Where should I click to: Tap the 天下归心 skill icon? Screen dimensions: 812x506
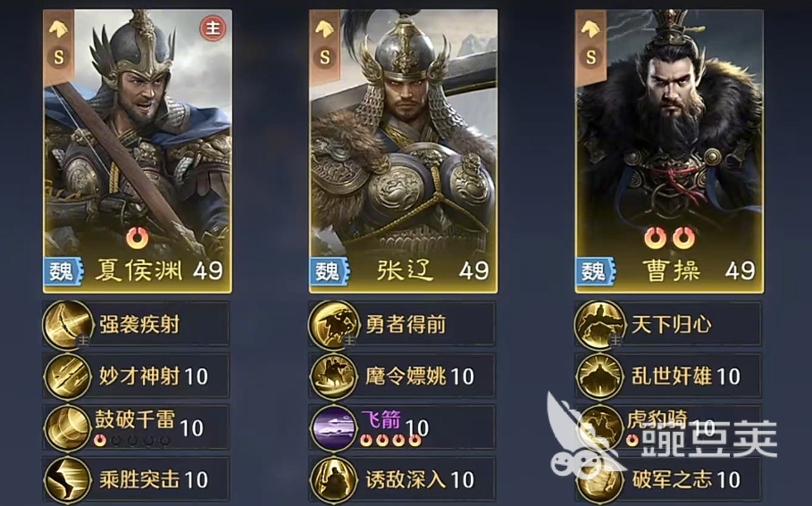[599, 325]
